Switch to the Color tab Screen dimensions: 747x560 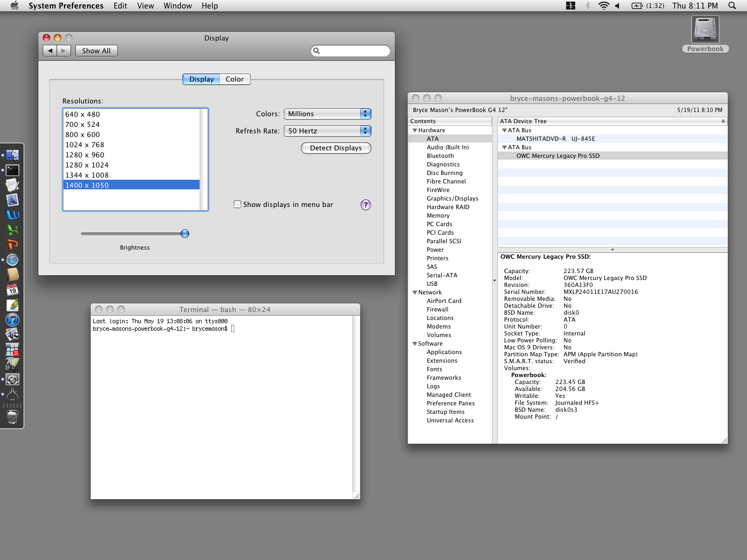(x=235, y=79)
